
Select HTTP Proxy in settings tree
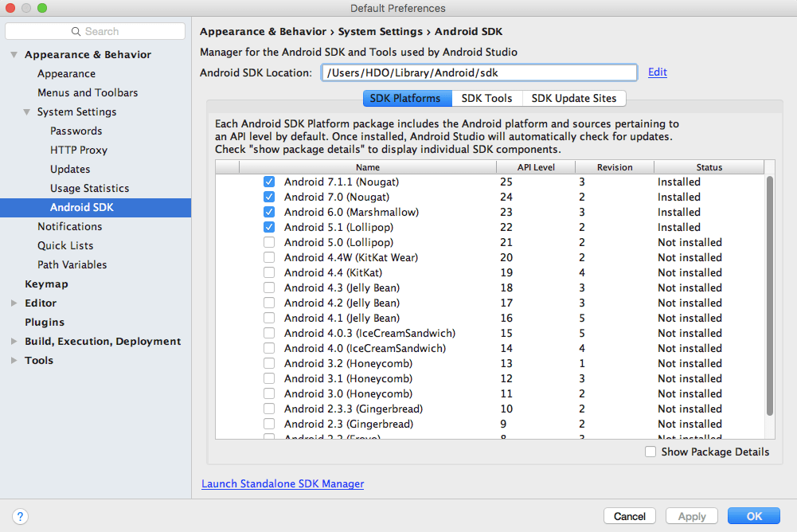click(x=79, y=150)
